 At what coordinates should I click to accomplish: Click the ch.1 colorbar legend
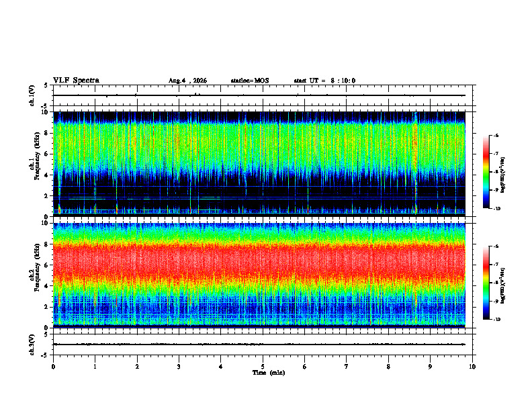486,172
